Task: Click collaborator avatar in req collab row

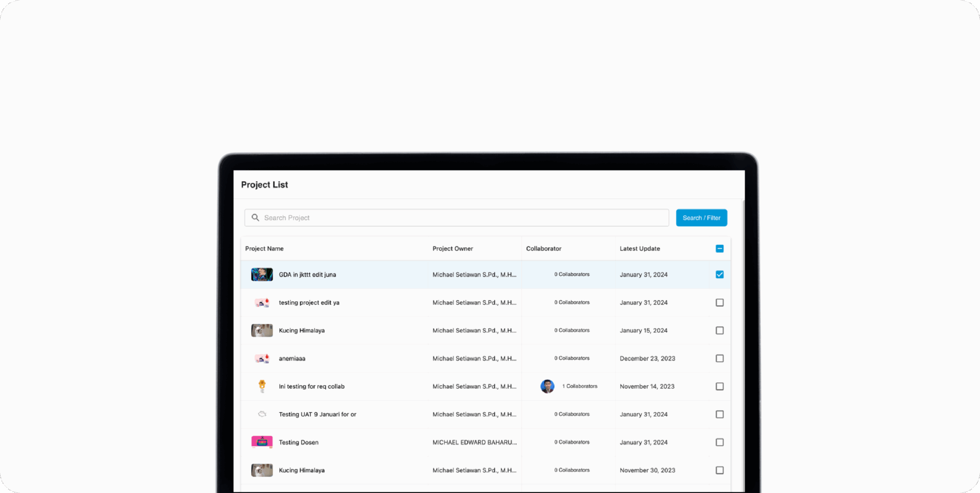Action: pyautogui.click(x=547, y=386)
